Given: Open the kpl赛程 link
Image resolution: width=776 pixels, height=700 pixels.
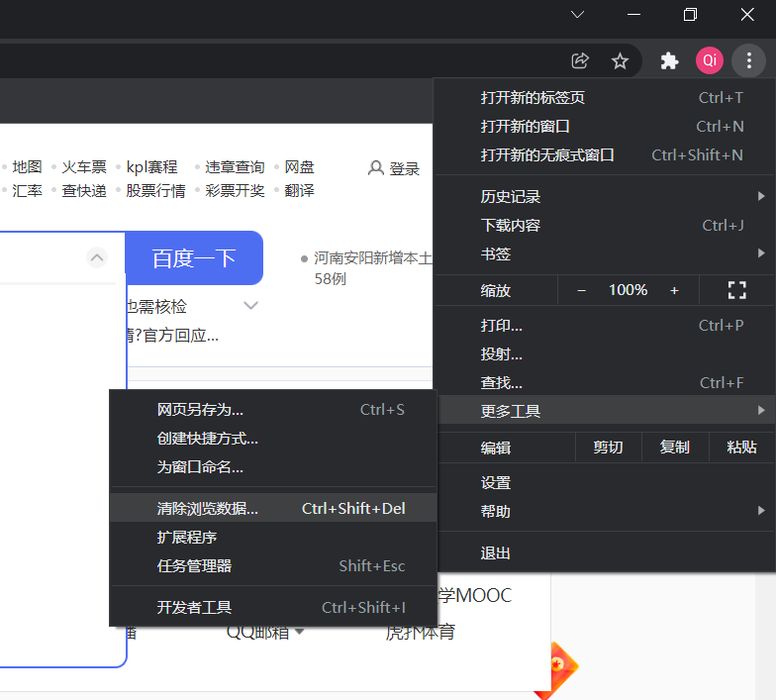Looking at the screenshot, I should [x=151, y=166].
